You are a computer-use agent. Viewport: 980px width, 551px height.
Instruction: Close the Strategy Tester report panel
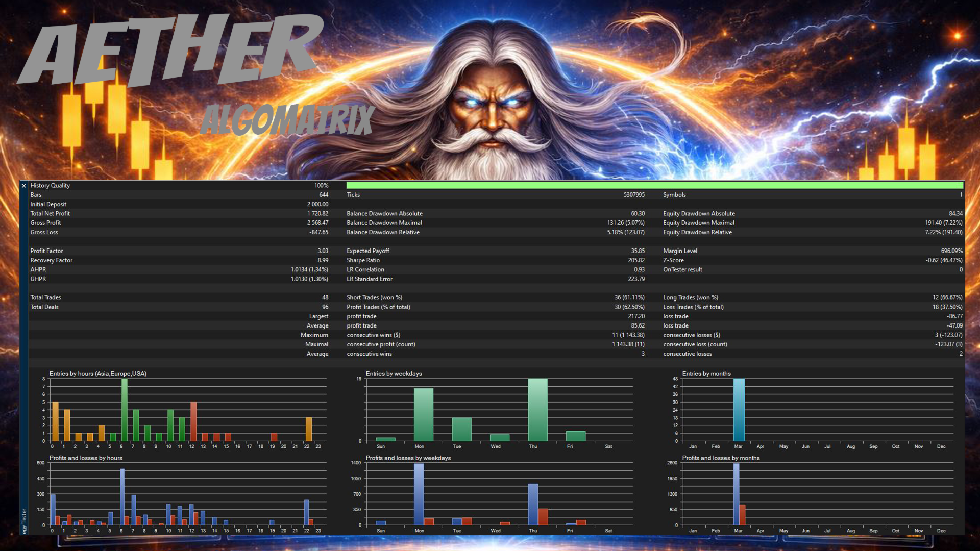coord(24,186)
